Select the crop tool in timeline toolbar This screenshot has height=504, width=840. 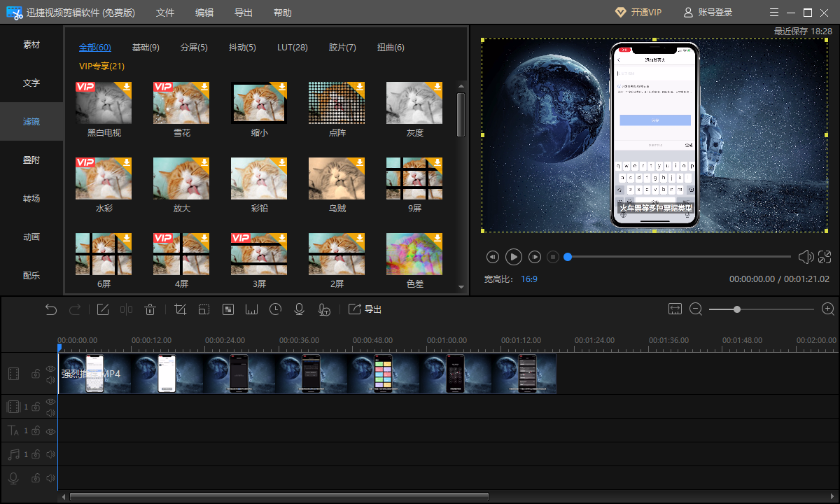coord(181,309)
